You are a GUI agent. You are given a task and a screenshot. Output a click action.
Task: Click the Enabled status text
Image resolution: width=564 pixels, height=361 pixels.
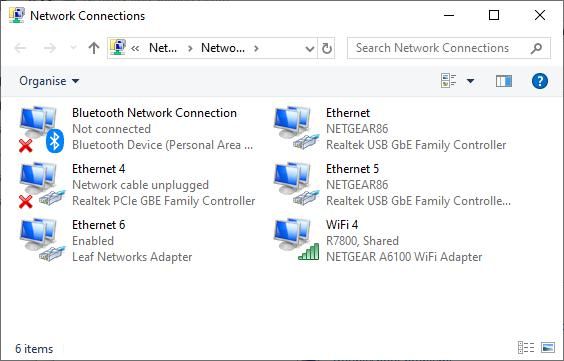93,241
